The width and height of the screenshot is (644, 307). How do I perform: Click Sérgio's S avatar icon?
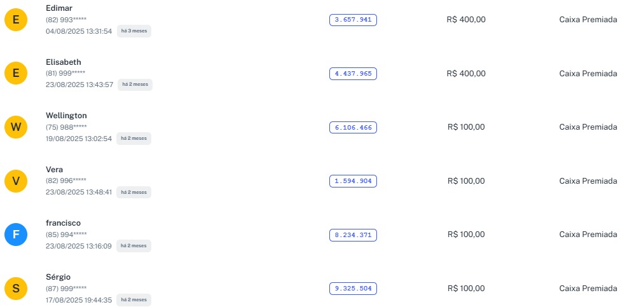16,289
